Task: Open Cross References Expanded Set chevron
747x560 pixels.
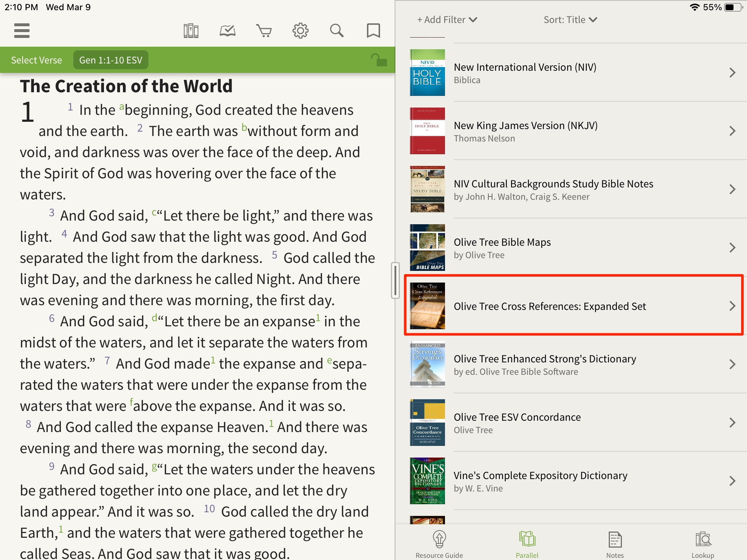Action: [732, 306]
